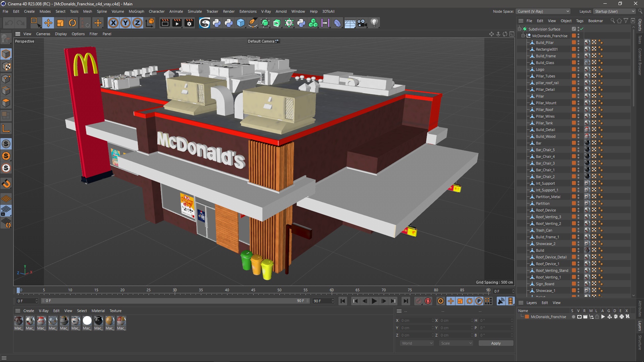Click the viewport maximize toggle icon
This screenshot has height=362, width=644.
pyautogui.click(x=512, y=34)
